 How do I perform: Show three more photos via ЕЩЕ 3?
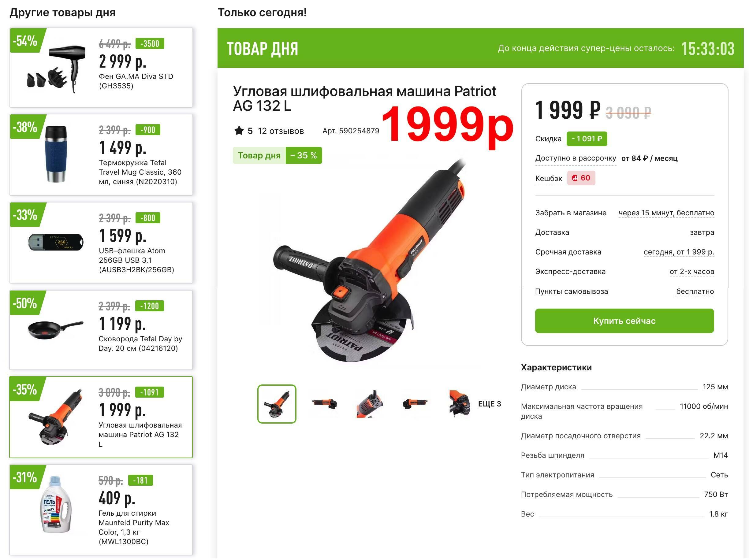(489, 404)
